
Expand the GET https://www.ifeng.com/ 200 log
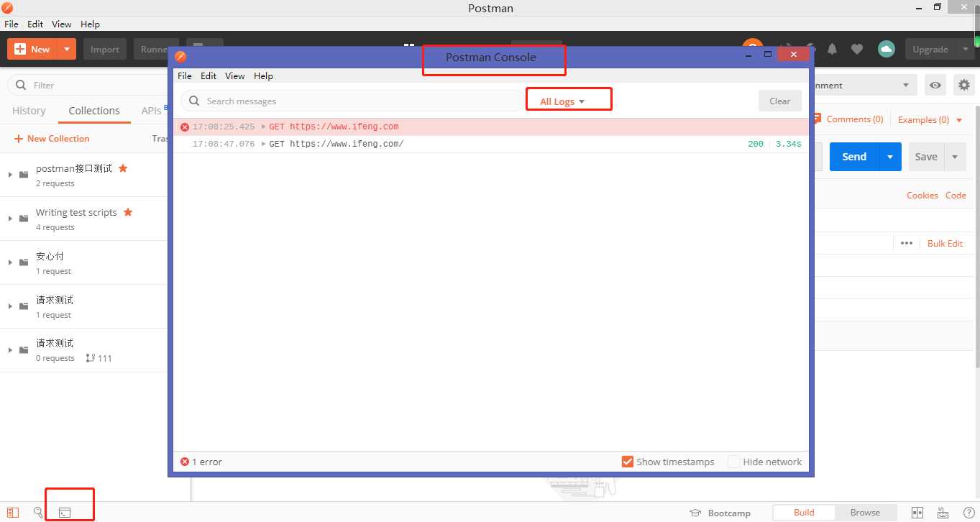(x=264, y=144)
